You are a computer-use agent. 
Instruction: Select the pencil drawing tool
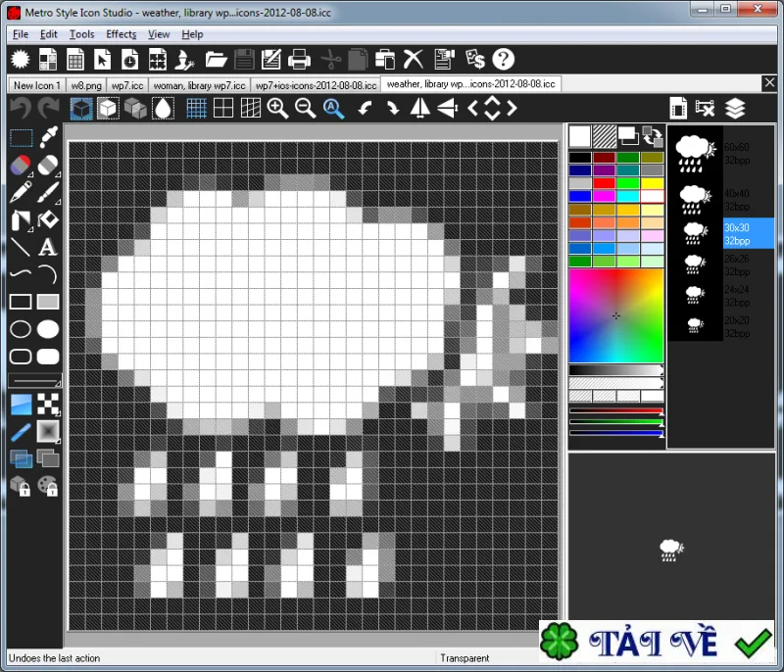(x=20, y=192)
